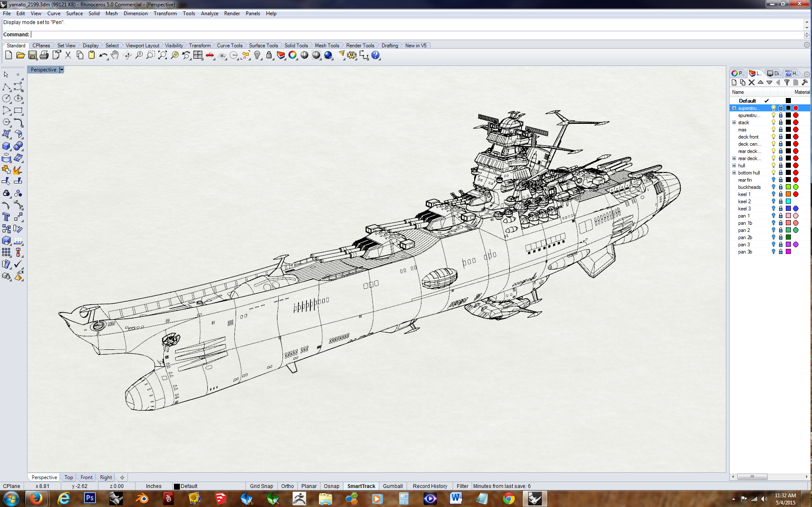The height and width of the screenshot is (507, 812).
Task: Click Planar in status bar
Action: pyautogui.click(x=309, y=486)
